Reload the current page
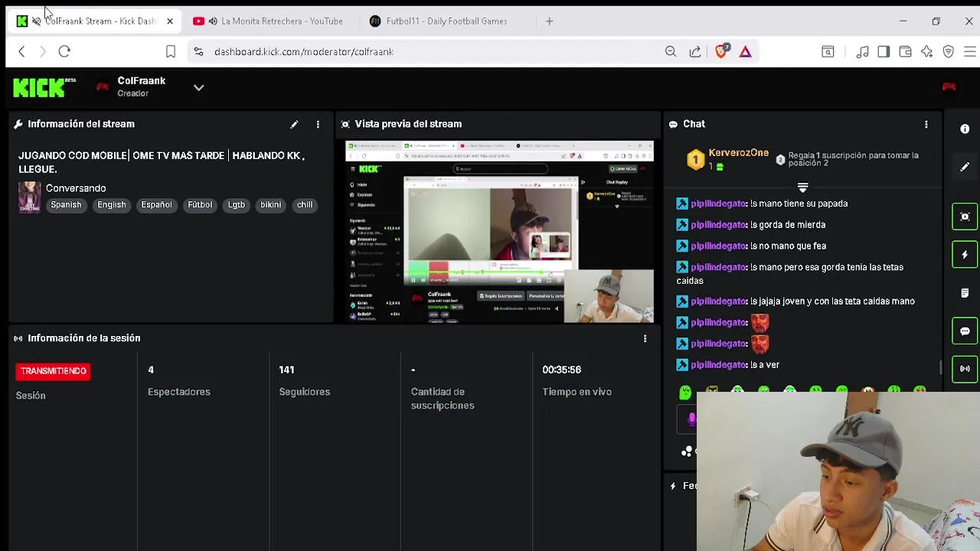 click(x=64, y=52)
